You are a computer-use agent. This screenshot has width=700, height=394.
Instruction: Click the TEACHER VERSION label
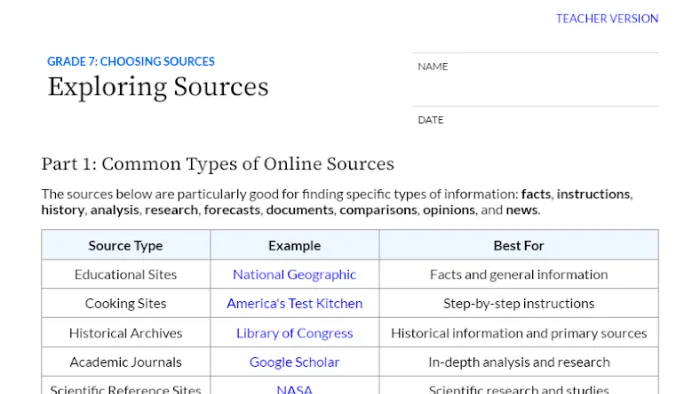tap(607, 18)
